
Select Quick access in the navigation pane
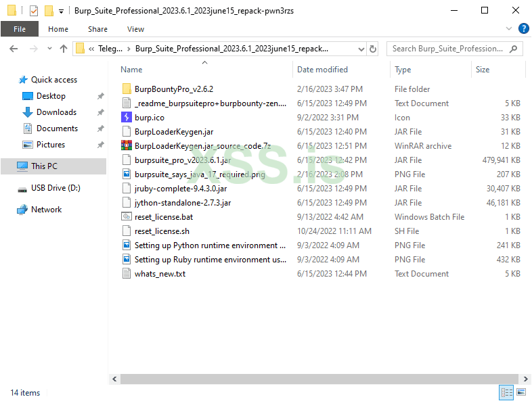pyautogui.click(x=54, y=80)
